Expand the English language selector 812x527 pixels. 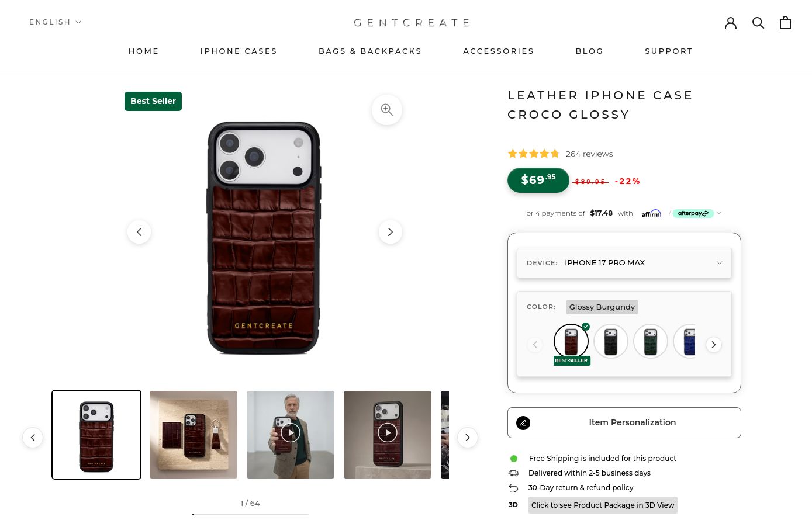point(56,22)
